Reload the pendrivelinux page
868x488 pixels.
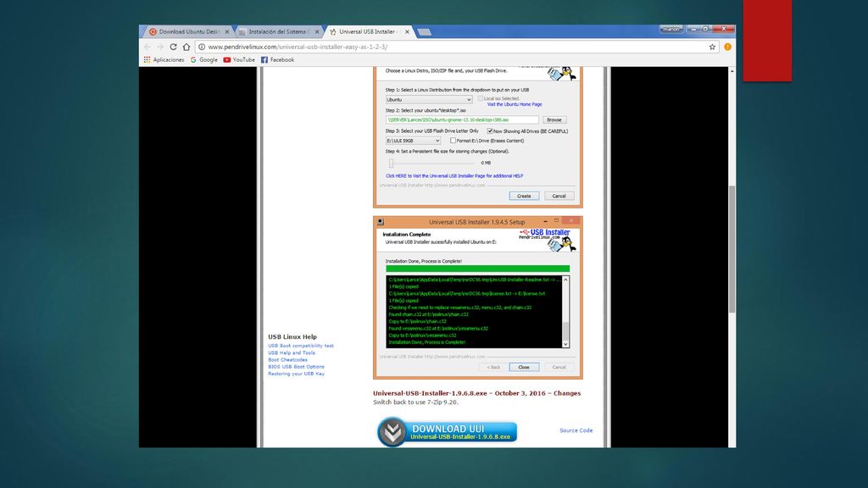[x=173, y=47]
